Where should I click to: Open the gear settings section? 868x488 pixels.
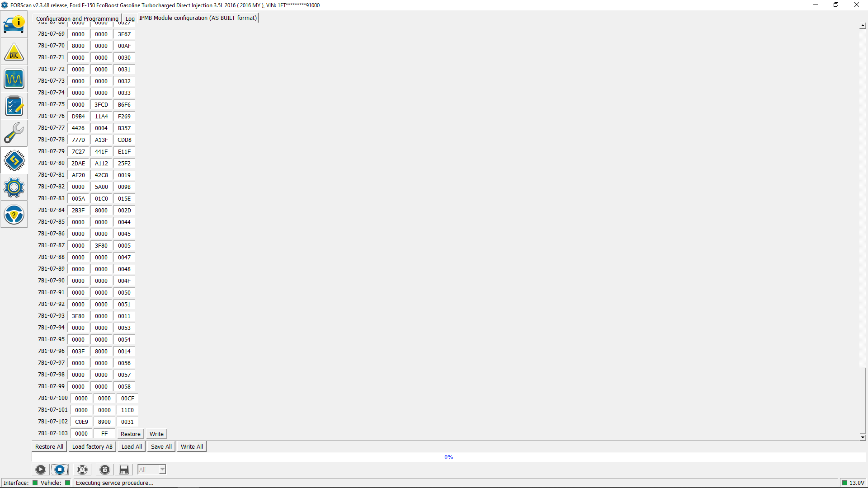coord(14,188)
